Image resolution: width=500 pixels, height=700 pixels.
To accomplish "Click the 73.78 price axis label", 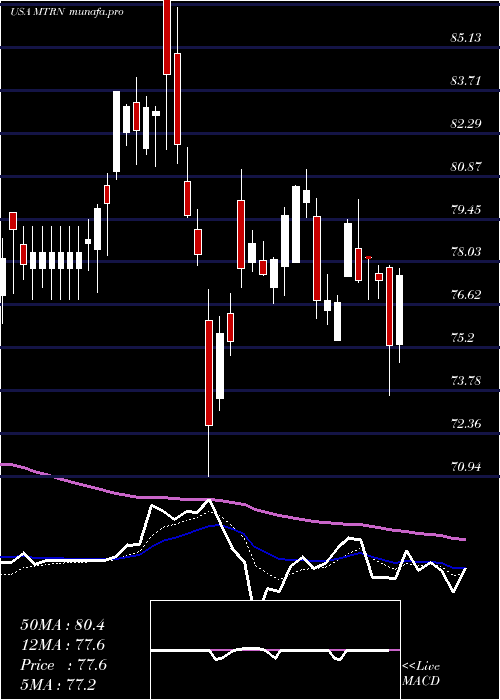I will [466, 381].
